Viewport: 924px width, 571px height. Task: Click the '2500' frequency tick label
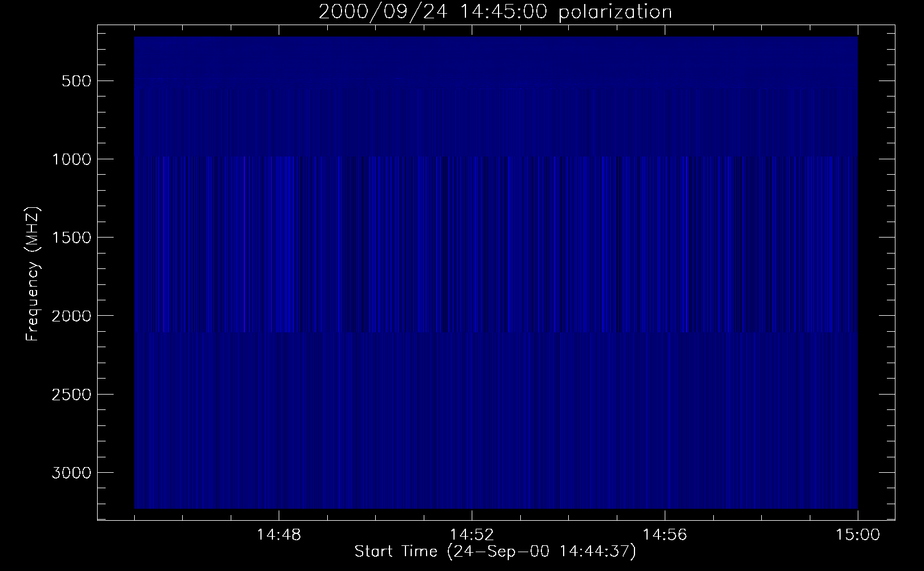pos(71,395)
